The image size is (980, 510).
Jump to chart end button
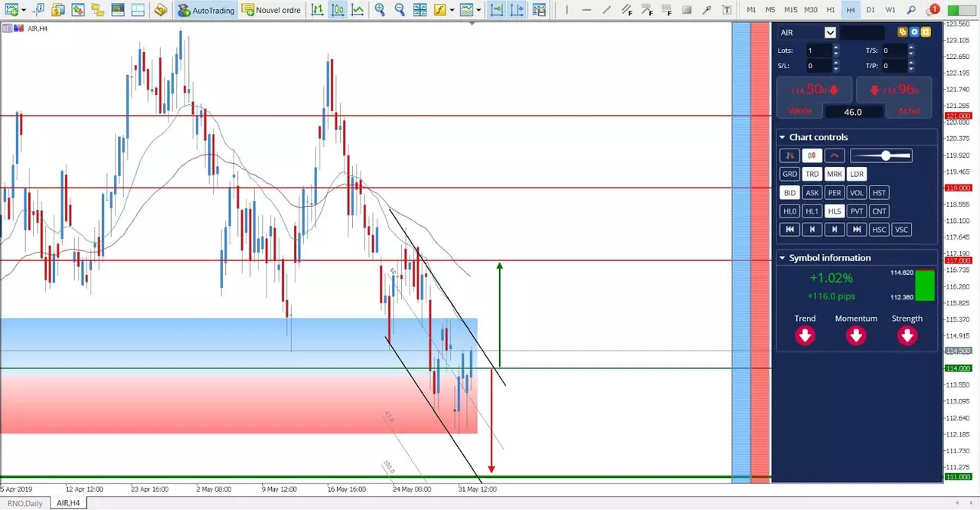[857, 229]
